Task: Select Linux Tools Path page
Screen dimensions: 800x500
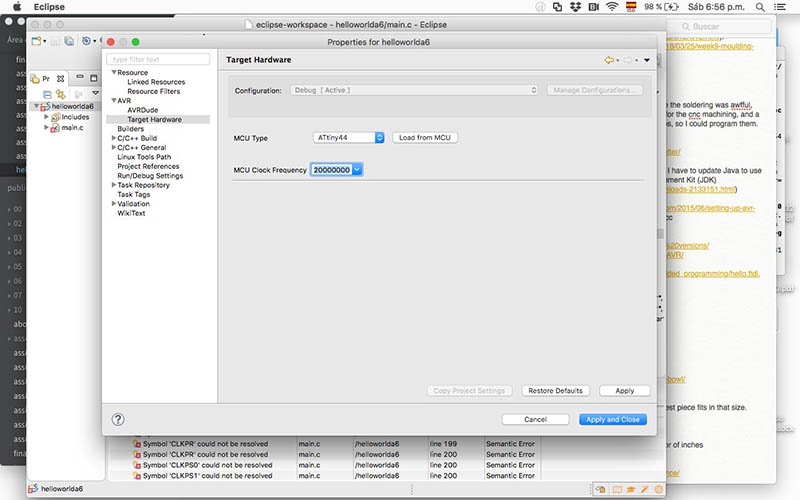Action: (144, 157)
